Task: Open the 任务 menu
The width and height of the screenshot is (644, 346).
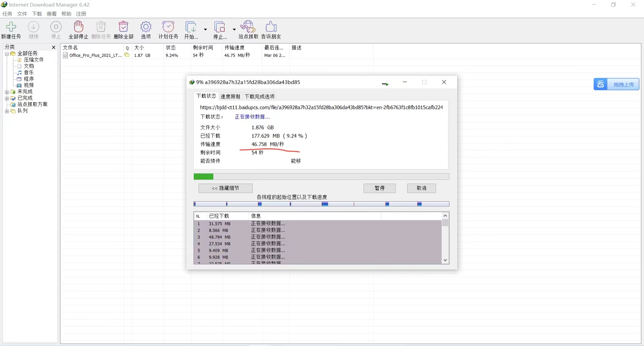Action: pos(7,14)
